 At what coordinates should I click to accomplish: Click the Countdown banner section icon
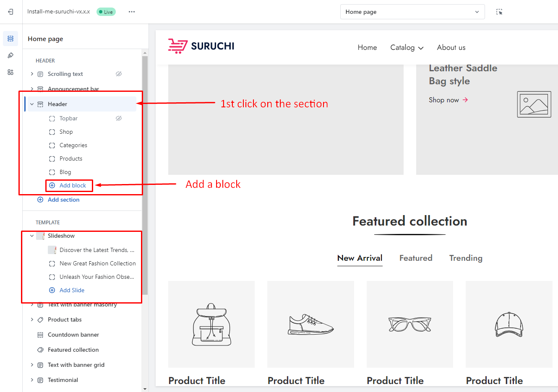tap(40, 335)
